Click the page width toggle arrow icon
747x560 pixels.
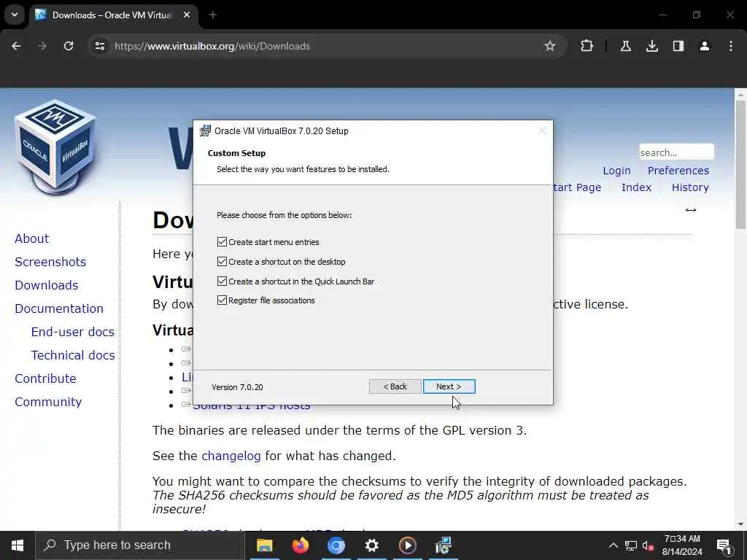point(691,210)
